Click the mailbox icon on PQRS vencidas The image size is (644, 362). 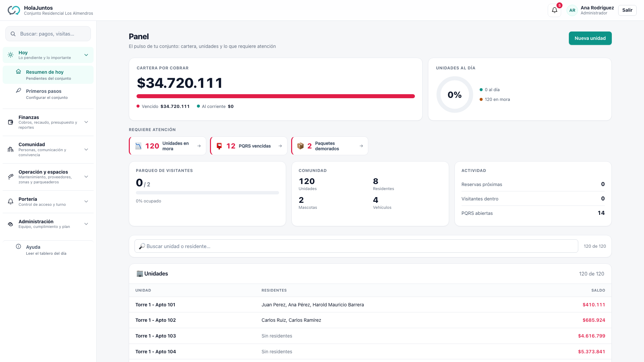[219, 146]
